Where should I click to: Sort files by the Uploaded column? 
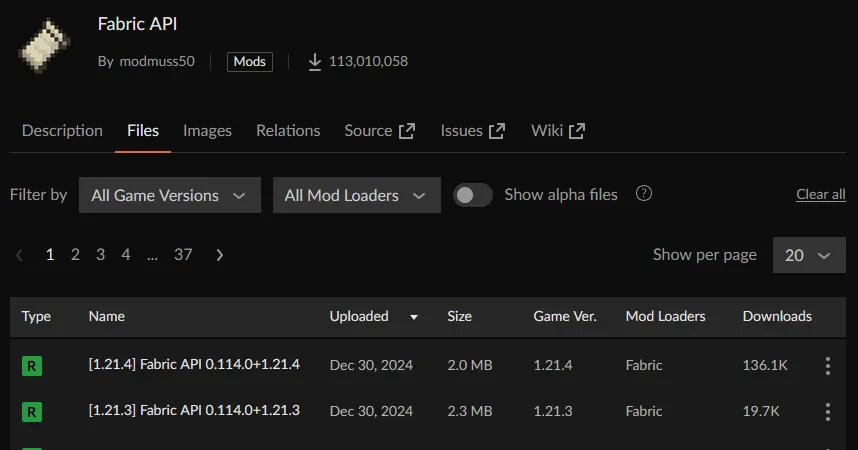(x=359, y=316)
